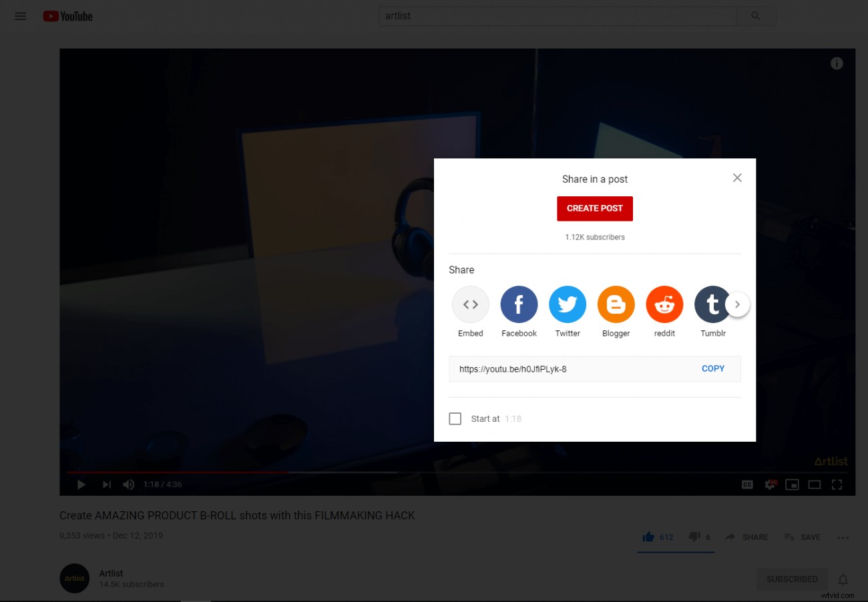Open the more actions ellipsis menu
This screenshot has height=602, width=868.
click(x=843, y=537)
